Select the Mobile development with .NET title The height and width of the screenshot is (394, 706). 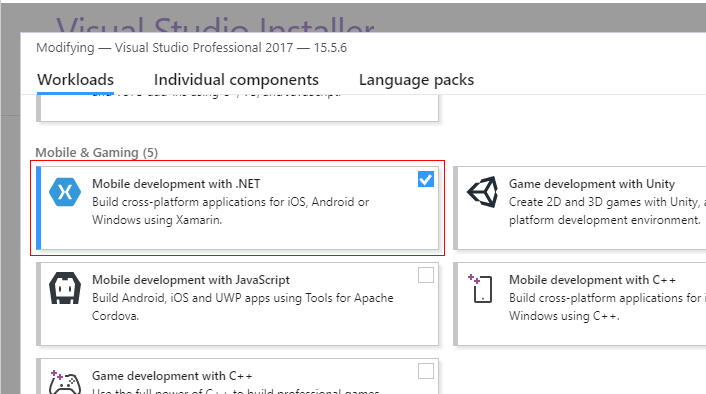[x=176, y=184]
